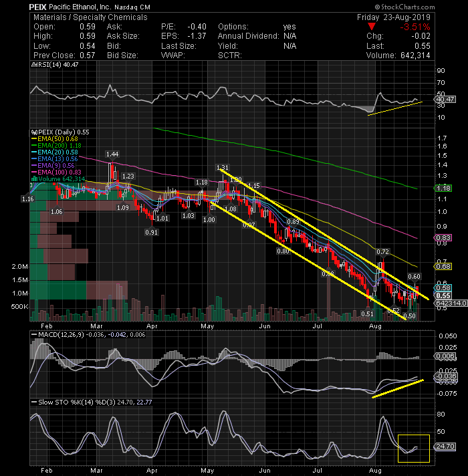Click the 1.23 price callout label
Image resolution: width=468 pixels, height=476 pixels.
[128, 176]
